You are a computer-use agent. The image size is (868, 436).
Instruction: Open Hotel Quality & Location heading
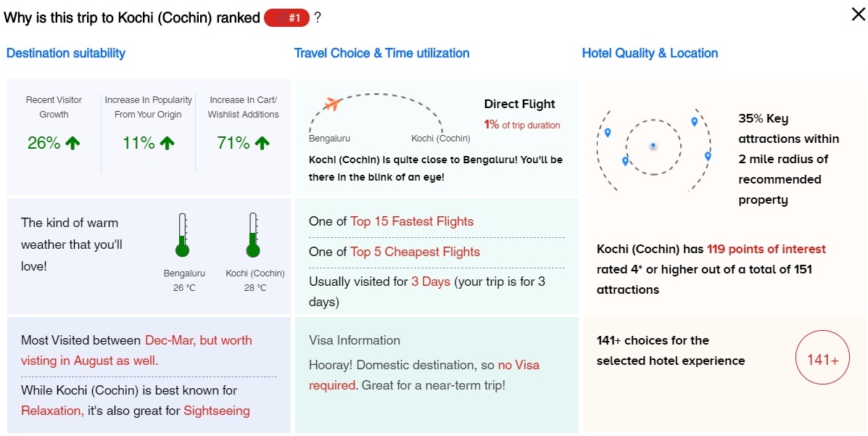650,53
